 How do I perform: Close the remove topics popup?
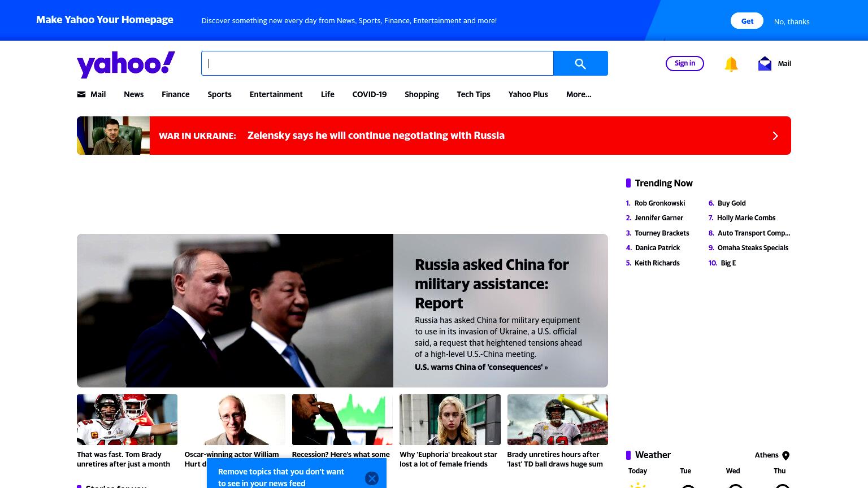click(x=372, y=478)
